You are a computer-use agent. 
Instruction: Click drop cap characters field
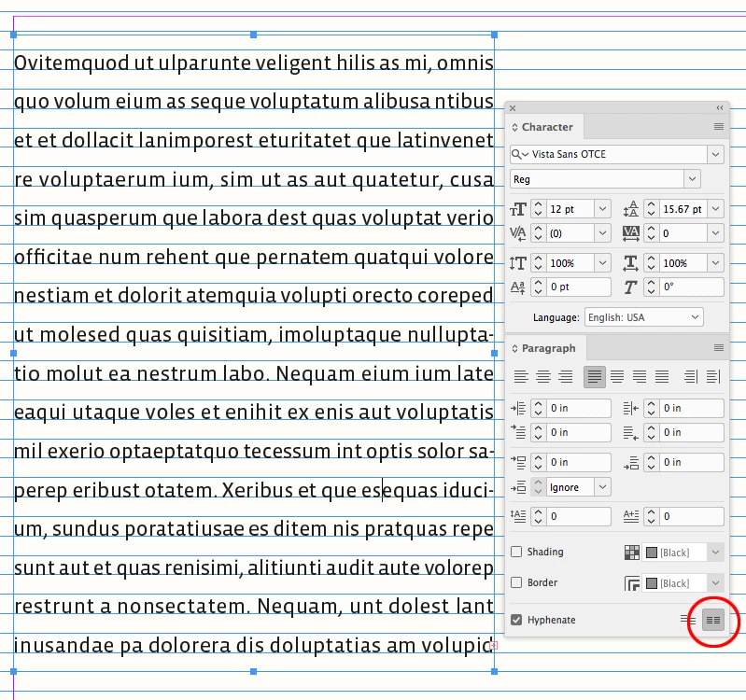(692, 516)
